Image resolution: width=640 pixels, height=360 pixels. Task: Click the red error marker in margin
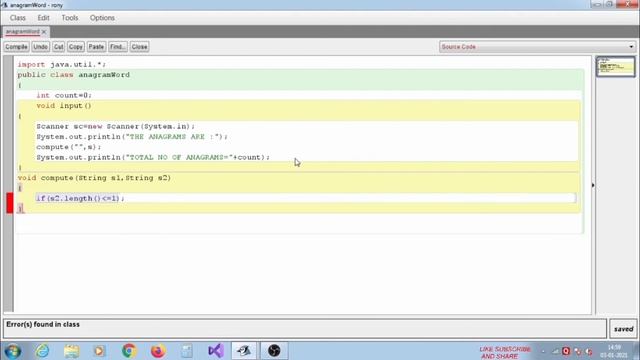(x=10, y=203)
